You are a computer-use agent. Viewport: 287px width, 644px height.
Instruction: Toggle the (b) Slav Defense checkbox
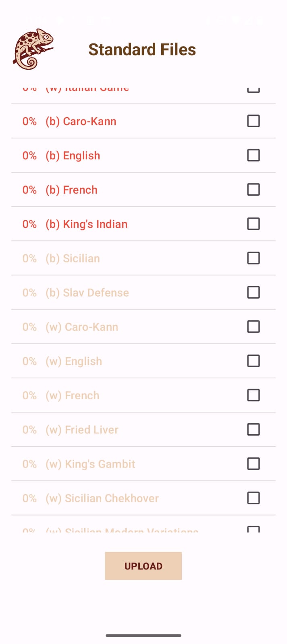(x=253, y=292)
